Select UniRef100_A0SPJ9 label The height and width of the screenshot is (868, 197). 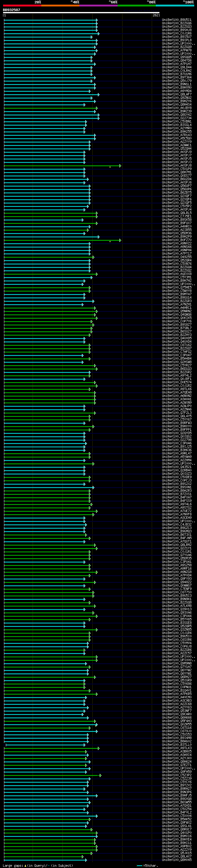[x=177, y=152]
